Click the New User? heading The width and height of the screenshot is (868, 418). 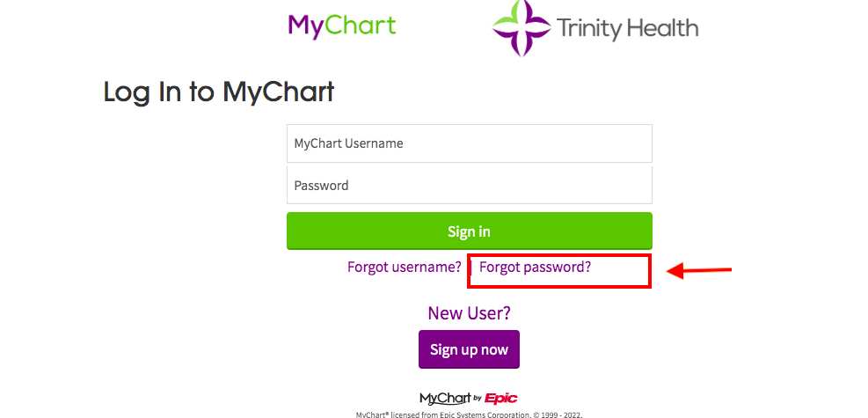[x=469, y=313]
